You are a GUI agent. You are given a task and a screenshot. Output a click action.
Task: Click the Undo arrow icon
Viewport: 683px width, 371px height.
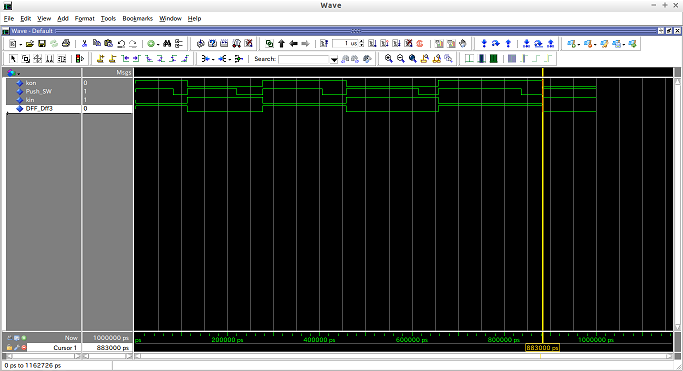(x=122, y=44)
